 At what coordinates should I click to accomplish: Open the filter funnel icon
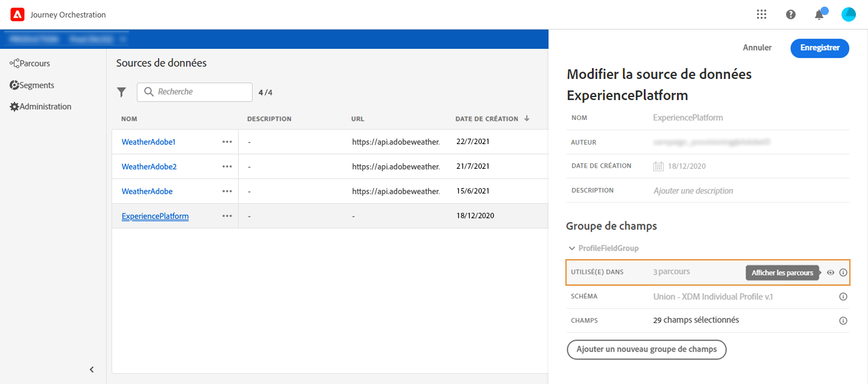[x=122, y=92]
